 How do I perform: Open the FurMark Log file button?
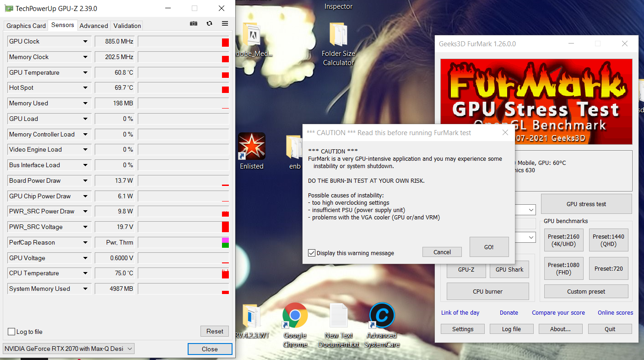click(x=511, y=329)
